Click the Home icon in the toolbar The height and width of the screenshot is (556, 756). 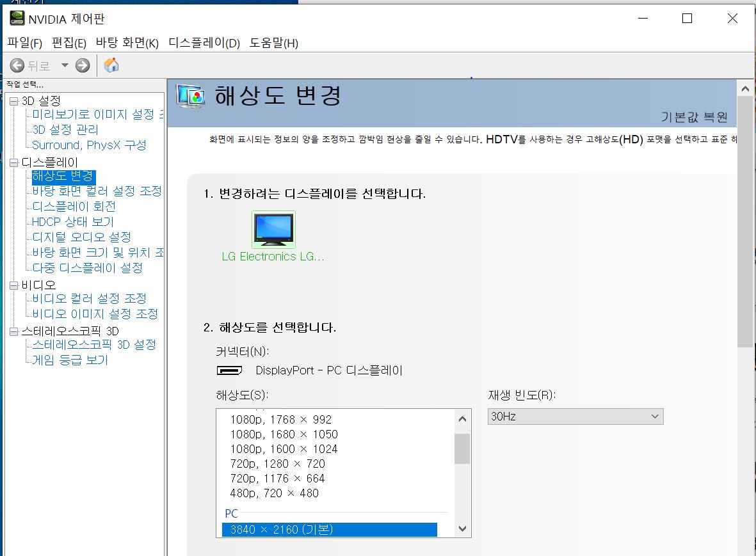coord(111,65)
